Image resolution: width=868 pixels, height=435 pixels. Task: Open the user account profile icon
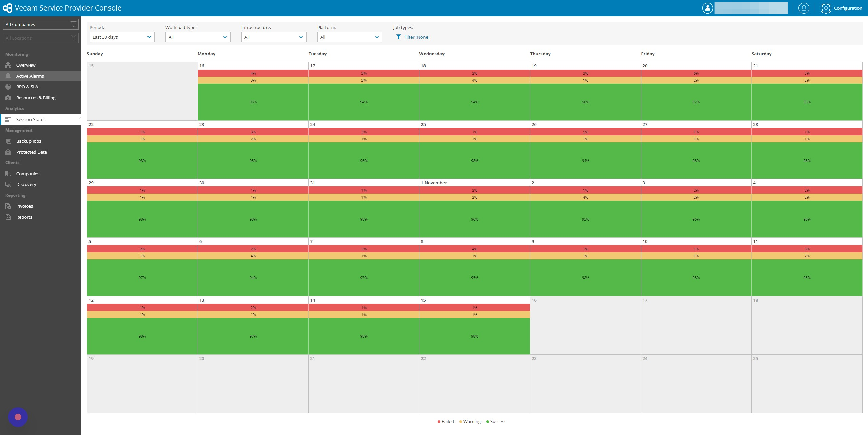(707, 8)
